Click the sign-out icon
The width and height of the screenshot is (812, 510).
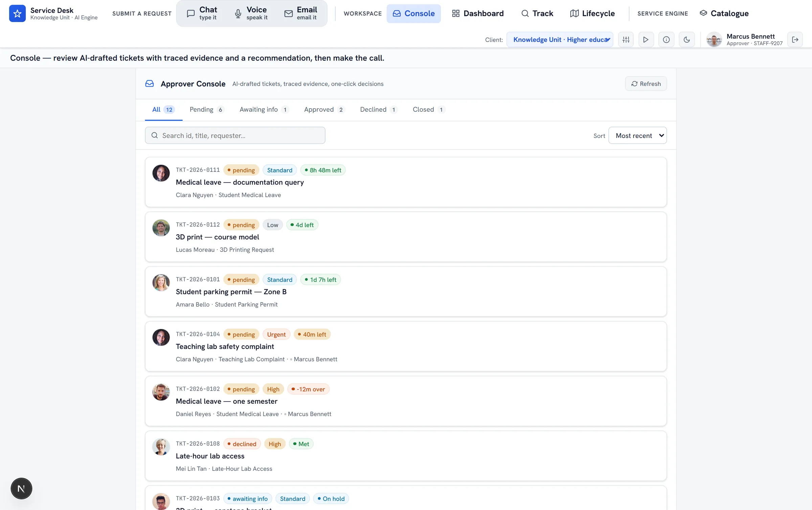pos(795,40)
